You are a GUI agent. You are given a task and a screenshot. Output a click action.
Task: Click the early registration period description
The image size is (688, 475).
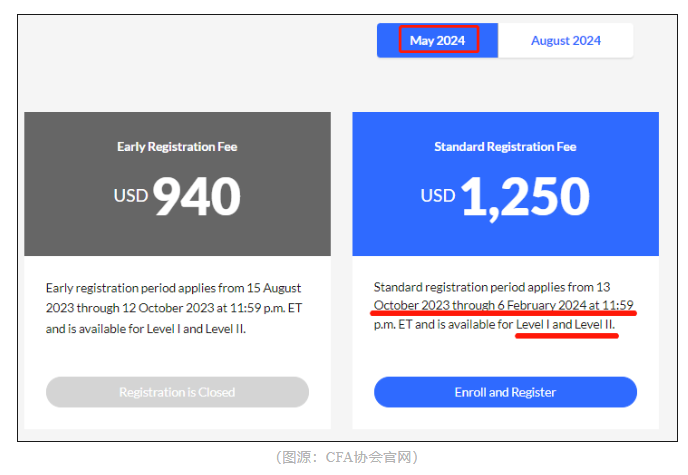[x=173, y=308]
